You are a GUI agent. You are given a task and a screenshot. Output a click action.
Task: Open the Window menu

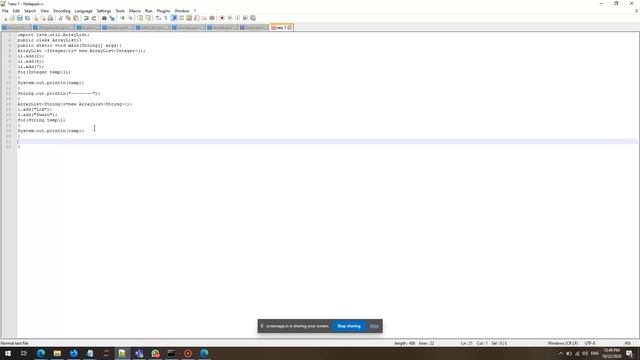click(182, 11)
